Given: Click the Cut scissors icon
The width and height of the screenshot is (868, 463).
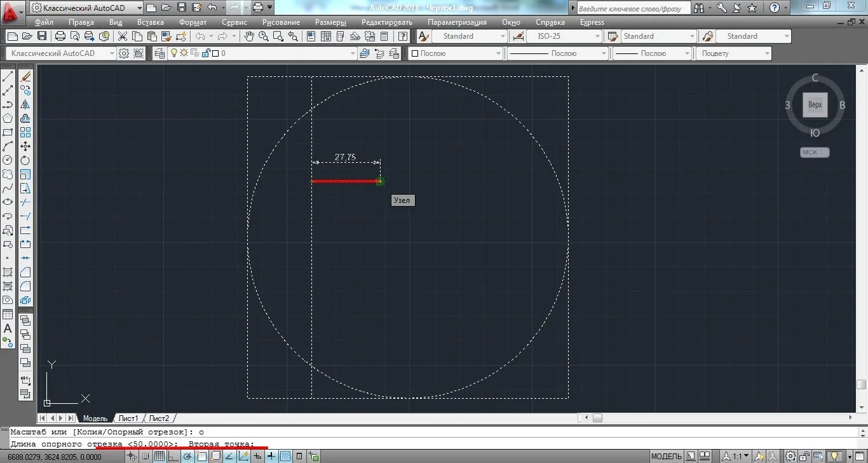Looking at the screenshot, I should point(123,36).
